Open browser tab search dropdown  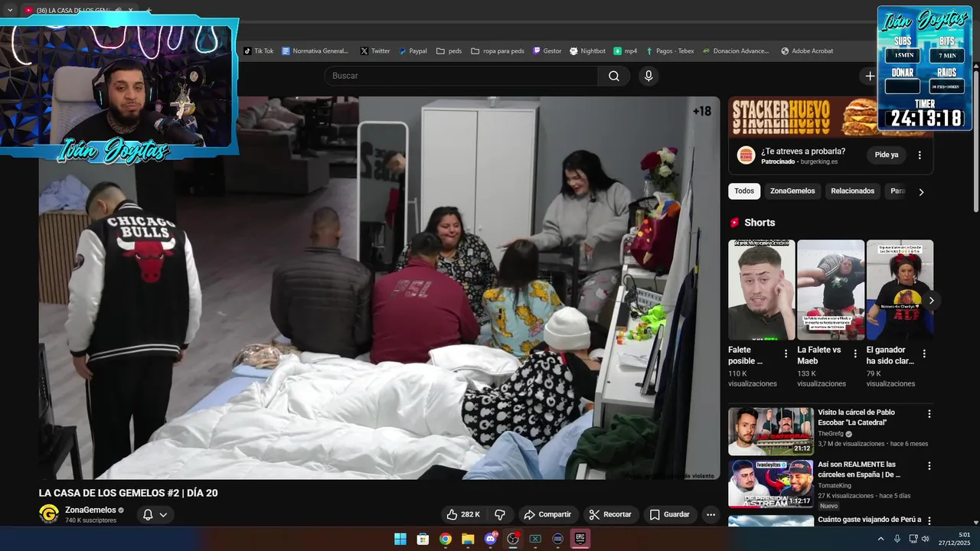(x=10, y=10)
